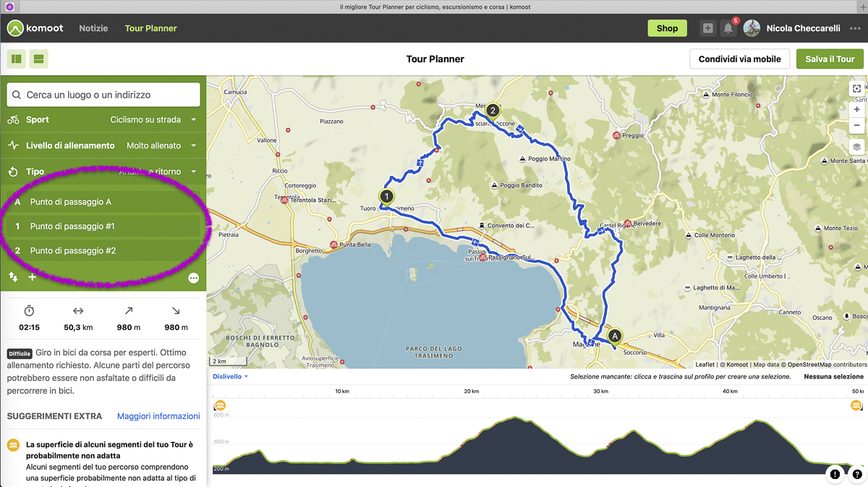Go to the Notizie tab
Viewport: 868px width, 487px height.
pos(93,28)
